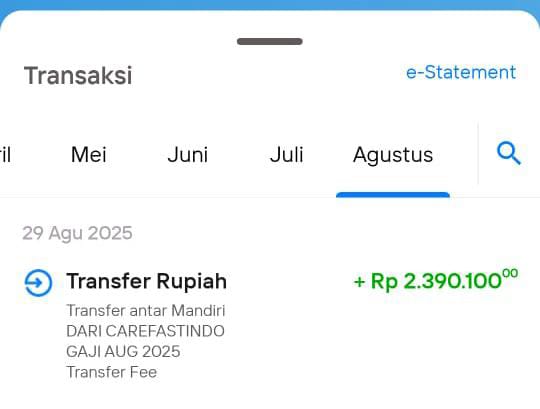Click the Transfer Fee label
The height and width of the screenshot is (409, 540).
112,372
